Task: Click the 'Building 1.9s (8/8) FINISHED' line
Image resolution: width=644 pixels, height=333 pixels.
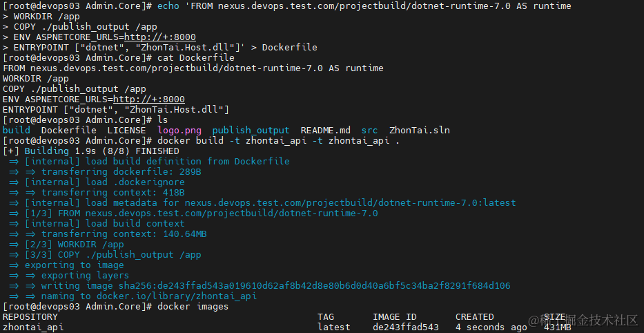Action: [91, 151]
